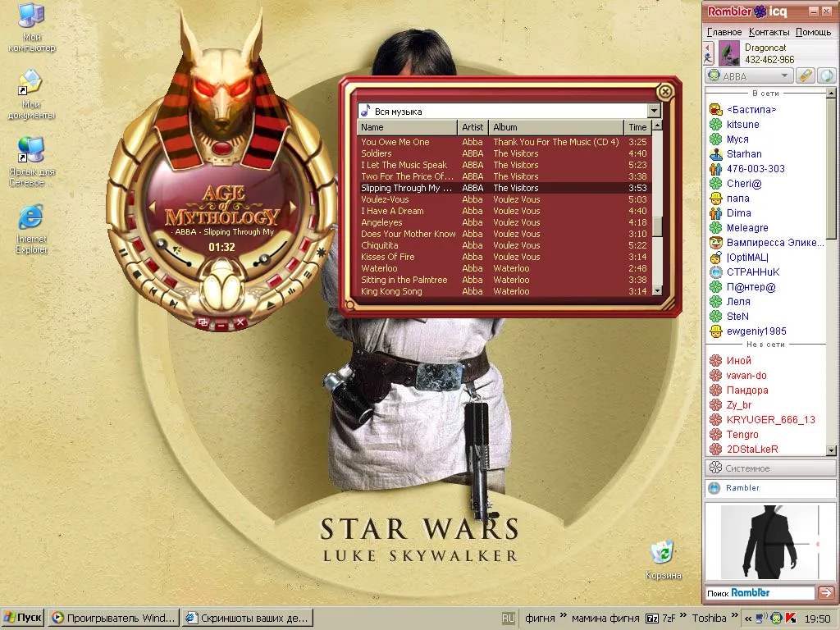840x630 pixels.
Task: Toggle the playlist with the lines icon
Action: click(x=308, y=275)
